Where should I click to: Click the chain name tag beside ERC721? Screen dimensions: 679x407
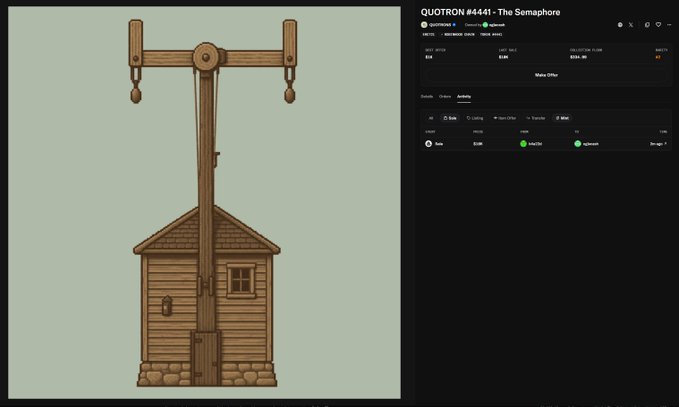pos(458,34)
